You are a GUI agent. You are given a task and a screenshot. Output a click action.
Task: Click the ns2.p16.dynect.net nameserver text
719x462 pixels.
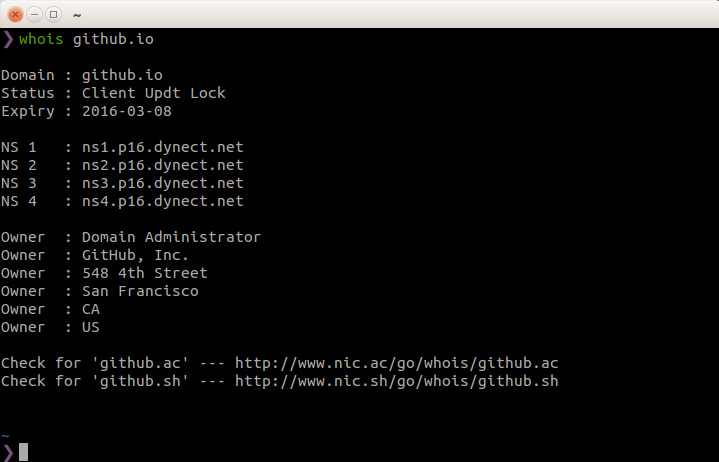click(x=163, y=165)
